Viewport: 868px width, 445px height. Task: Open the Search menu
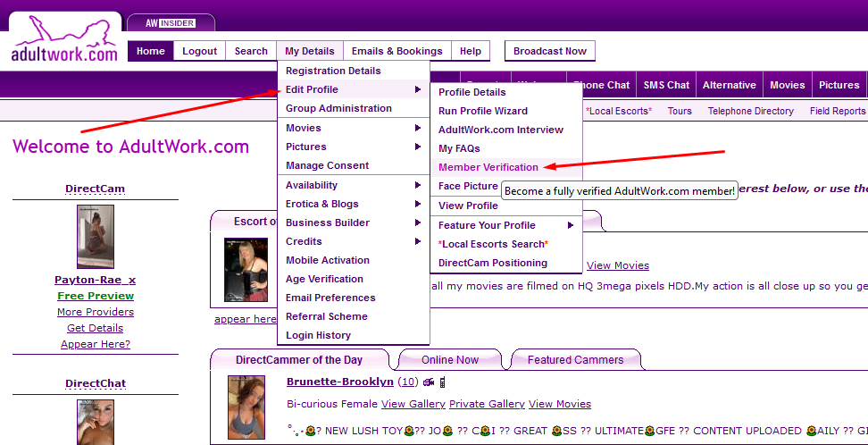pos(251,51)
